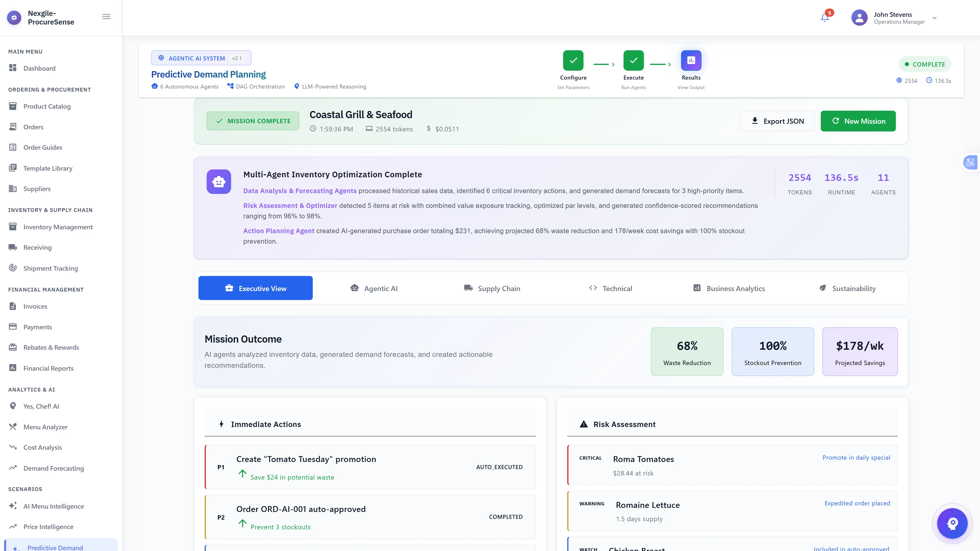This screenshot has width=980, height=551.
Task: Select the Menu Analyzer tool
Action: pos(45,427)
